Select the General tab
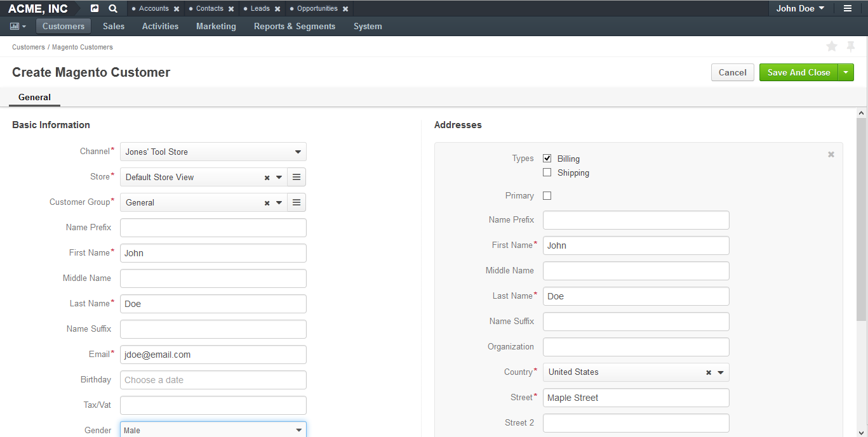The width and height of the screenshot is (868, 437). (x=34, y=98)
